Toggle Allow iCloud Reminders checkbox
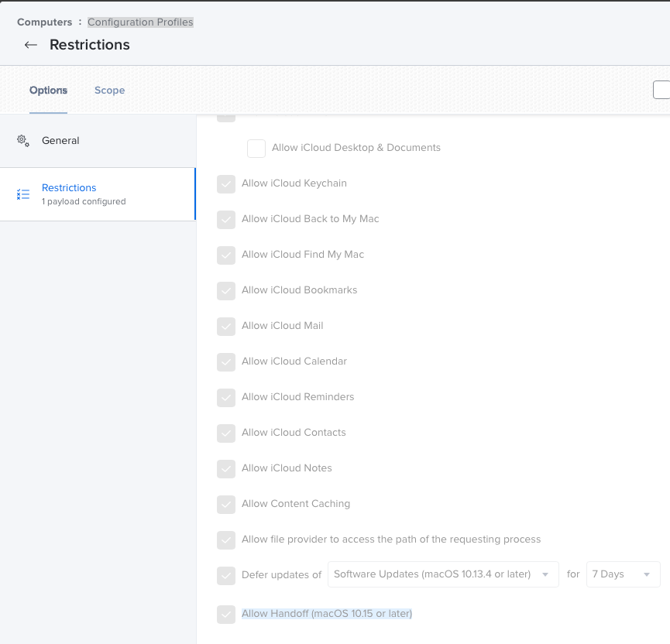Viewport: 670px width, 644px height. coord(226,398)
